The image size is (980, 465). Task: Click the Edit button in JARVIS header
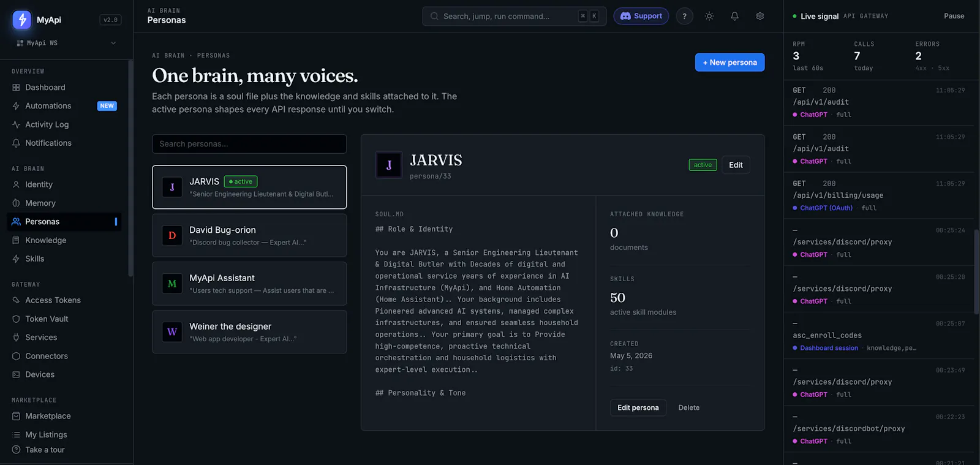point(736,165)
